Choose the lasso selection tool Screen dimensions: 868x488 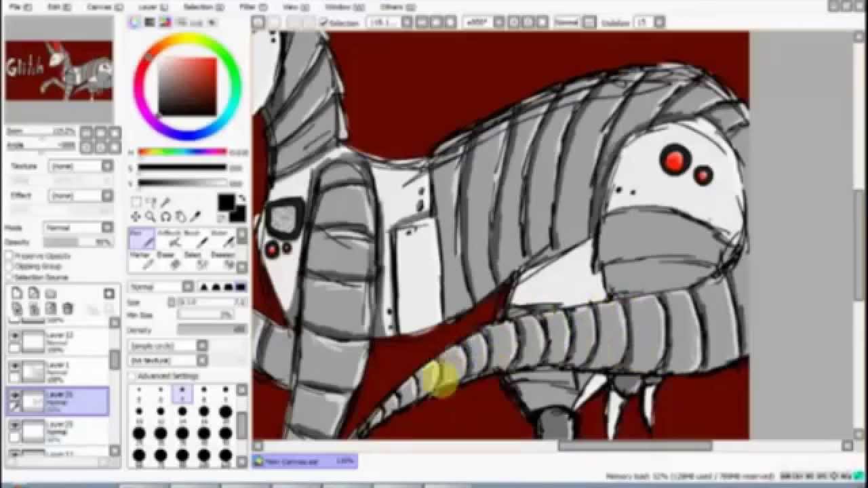(x=151, y=202)
